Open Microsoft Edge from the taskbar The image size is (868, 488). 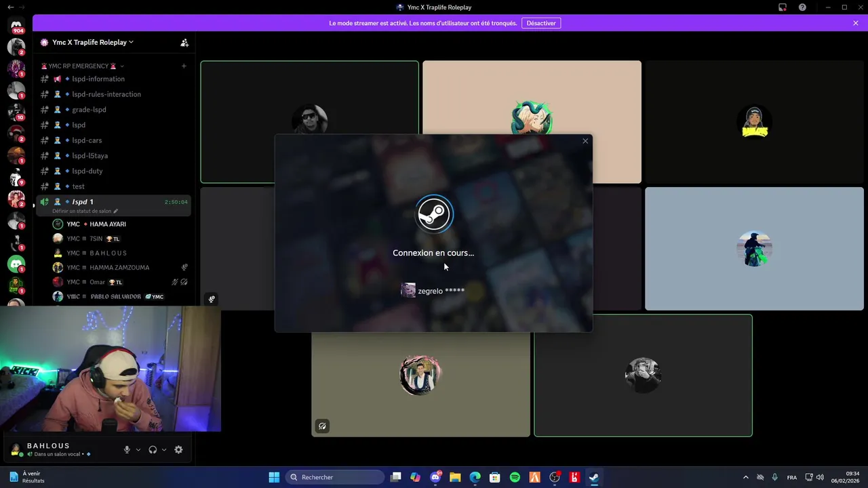pyautogui.click(x=475, y=477)
